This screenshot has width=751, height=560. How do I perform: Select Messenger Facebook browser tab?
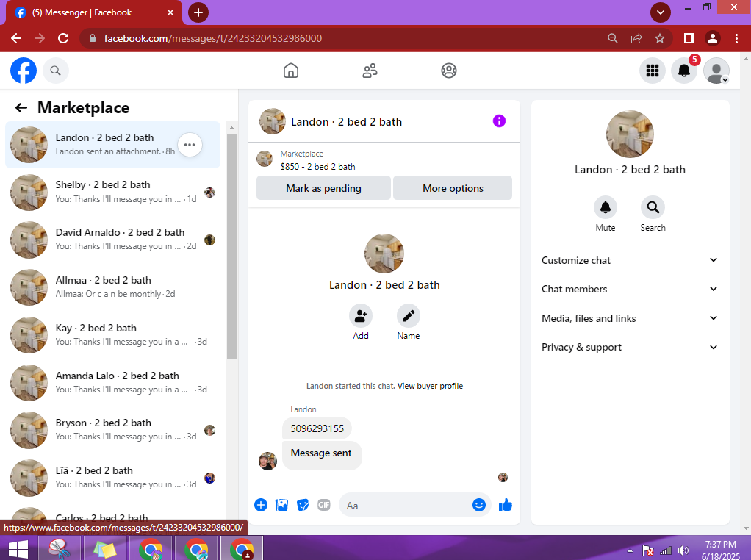(93, 12)
